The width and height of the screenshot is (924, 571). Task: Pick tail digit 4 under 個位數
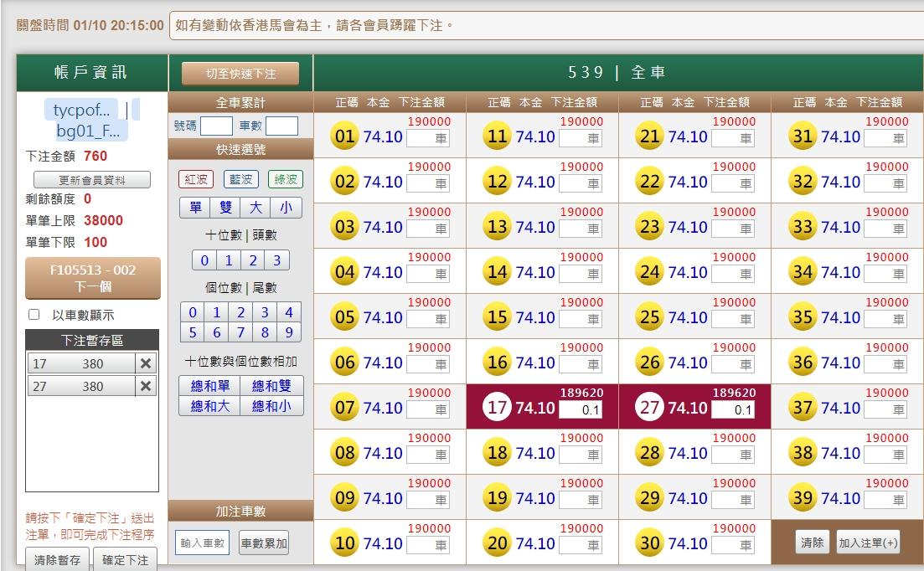(x=289, y=312)
